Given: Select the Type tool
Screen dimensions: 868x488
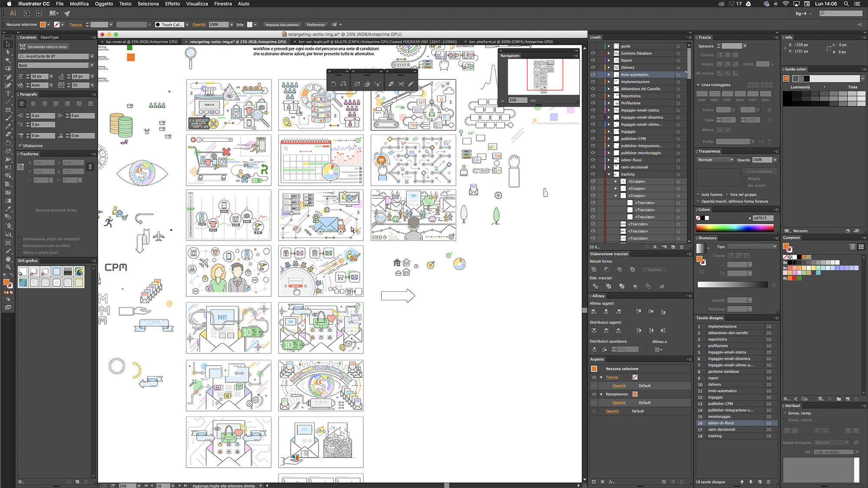Looking at the screenshot, I should pos(8,93).
